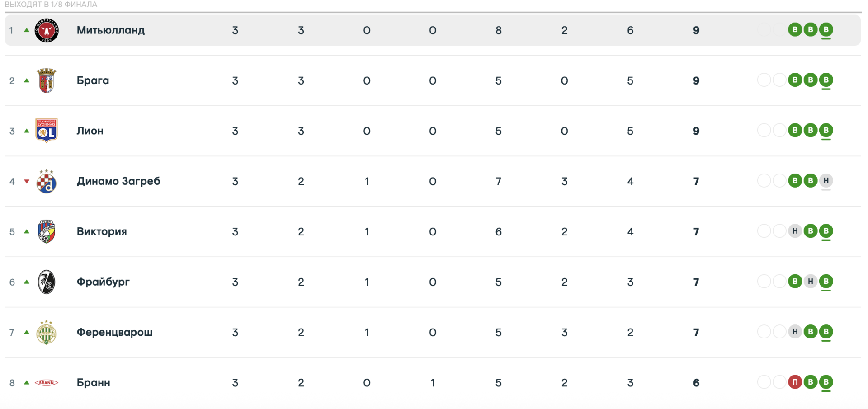Click Митьюлланд's last underlined win badge
868x409 pixels.
point(826,30)
